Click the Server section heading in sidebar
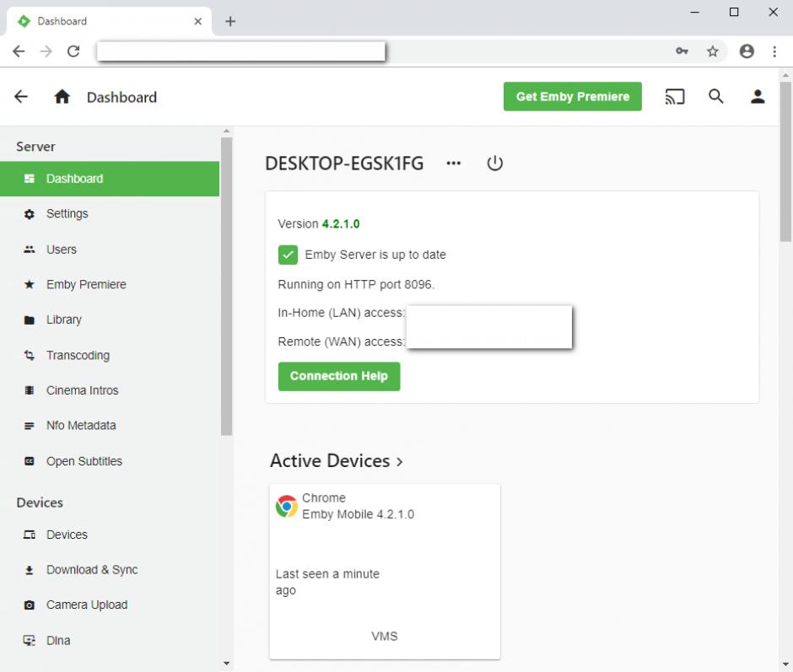 (x=35, y=147)
